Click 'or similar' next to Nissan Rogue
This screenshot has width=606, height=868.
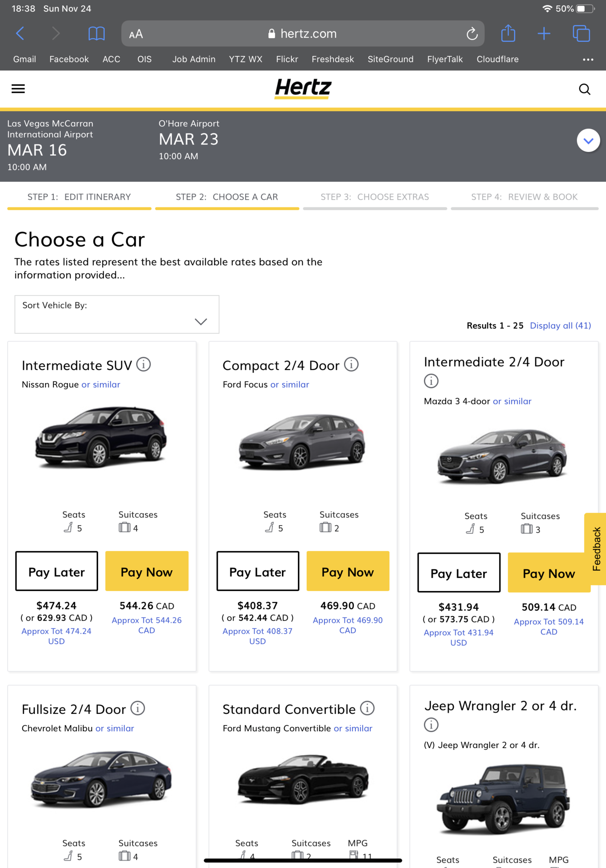pos(101,385)
